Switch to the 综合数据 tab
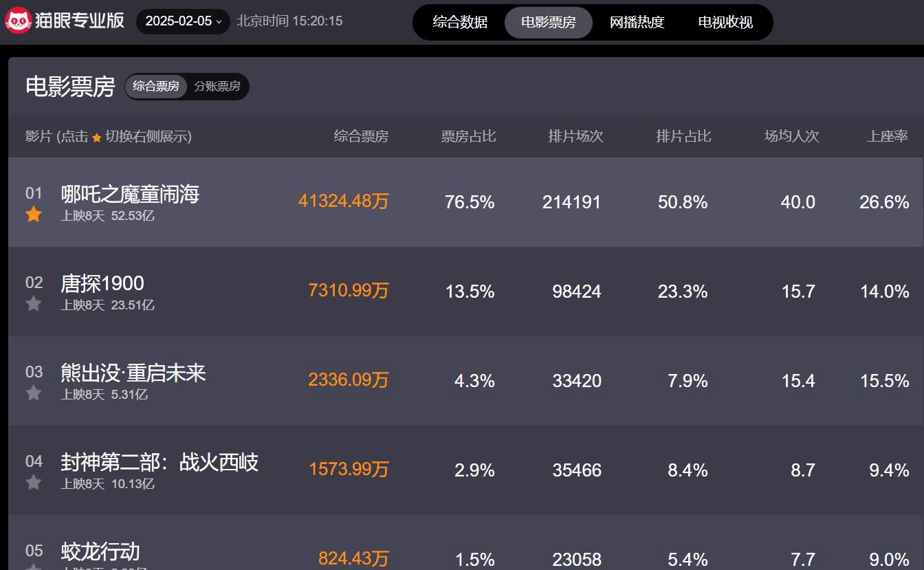This screenshot has height=570, width=924. (460, 22)
